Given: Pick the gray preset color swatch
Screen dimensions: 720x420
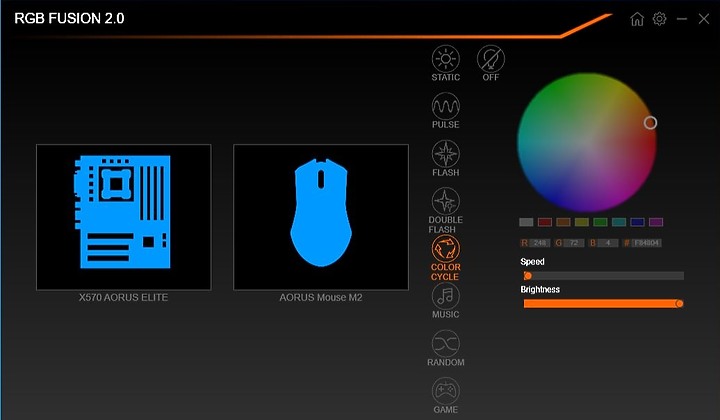Looking at the screenshot, I should pyautogui.click(x=526, y=222).
